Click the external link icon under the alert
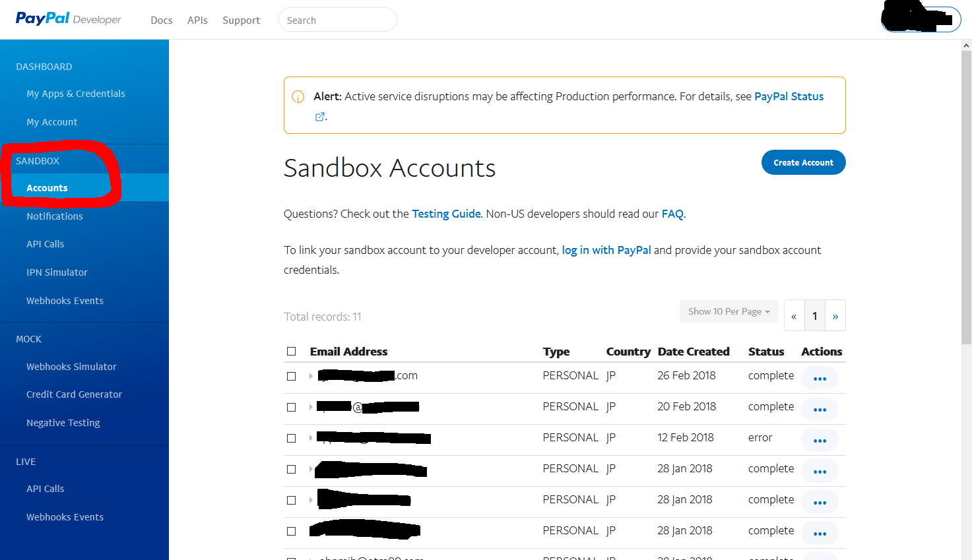This screenshot has width=972, height=560. [x=320, y=117]
